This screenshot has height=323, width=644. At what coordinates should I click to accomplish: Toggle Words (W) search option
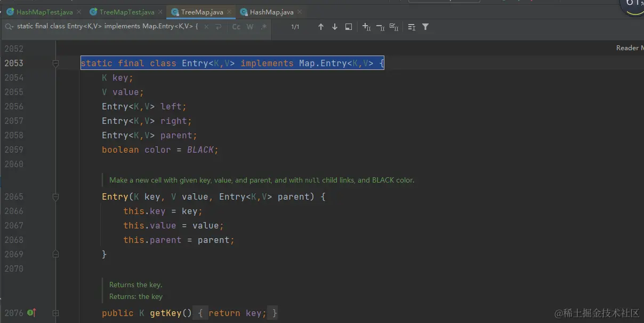(x=250, y=27)
